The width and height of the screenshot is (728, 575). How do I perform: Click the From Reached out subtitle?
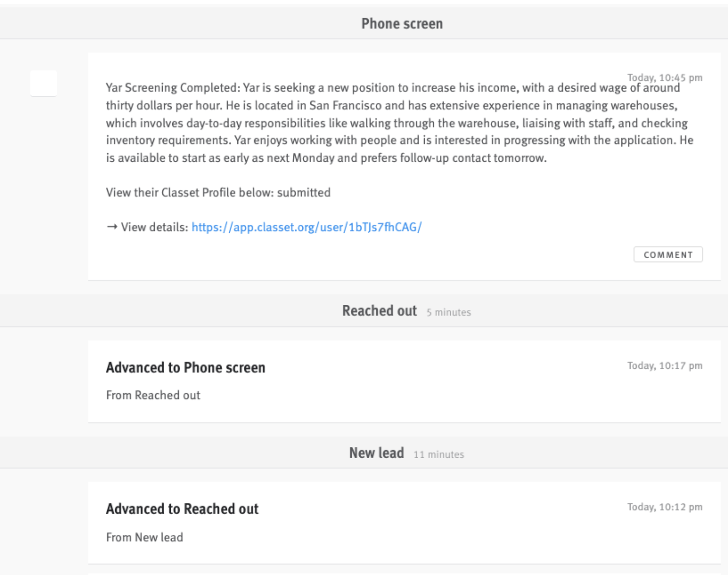[x=153, y=395]
